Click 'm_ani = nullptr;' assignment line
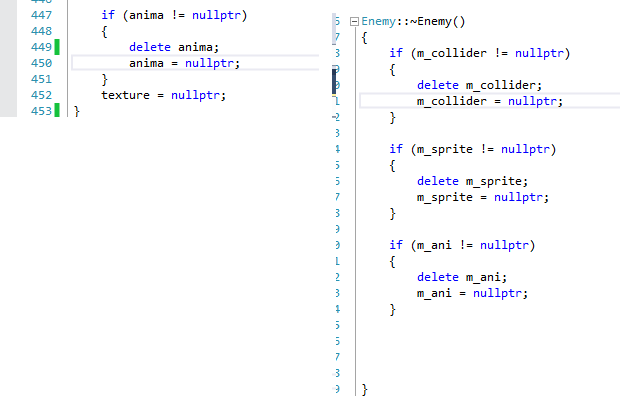The height and width of the screenshot is (396, 620). coord(472,293)
